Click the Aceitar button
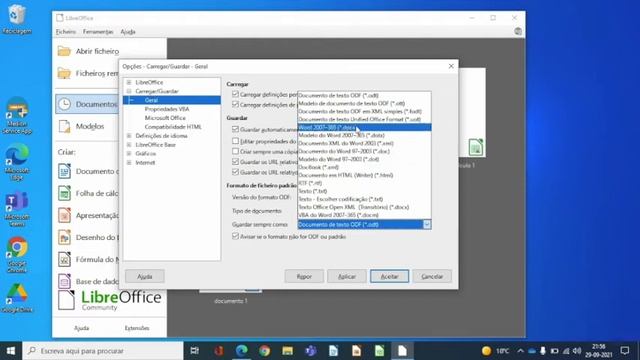The height and width of the screenshot is (360, 640). coord(389,276)
